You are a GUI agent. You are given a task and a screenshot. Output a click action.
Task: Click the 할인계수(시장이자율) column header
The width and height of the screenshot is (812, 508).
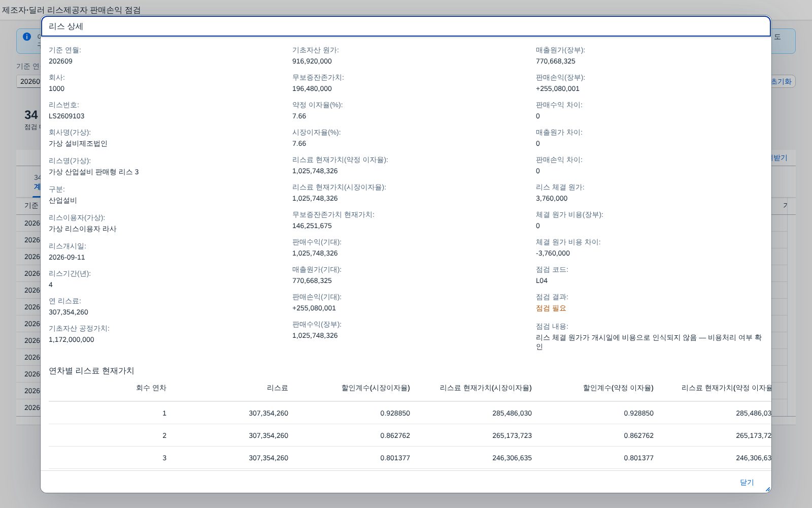point(376,388)
